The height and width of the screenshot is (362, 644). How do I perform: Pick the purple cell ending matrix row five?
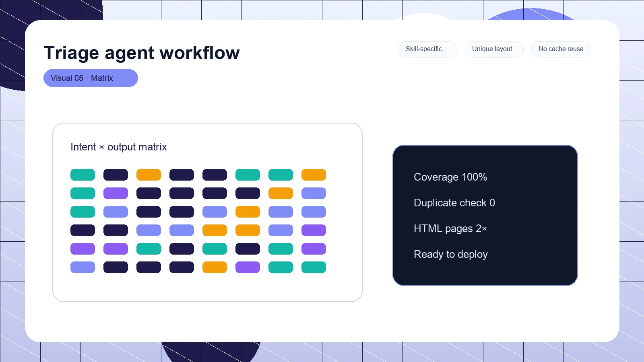314,249
